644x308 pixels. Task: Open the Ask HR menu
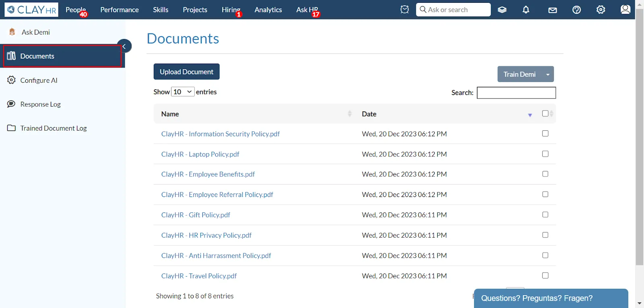(x=307, y=10)
